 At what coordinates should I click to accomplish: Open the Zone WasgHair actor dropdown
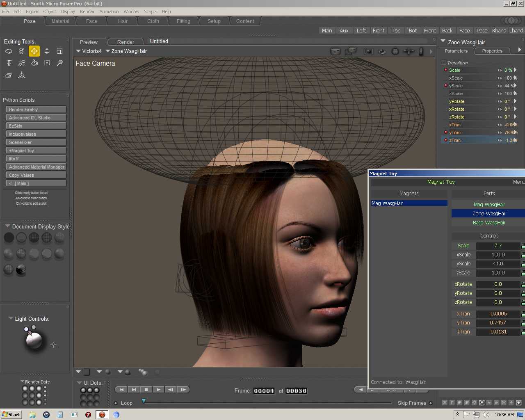point(108,51)
